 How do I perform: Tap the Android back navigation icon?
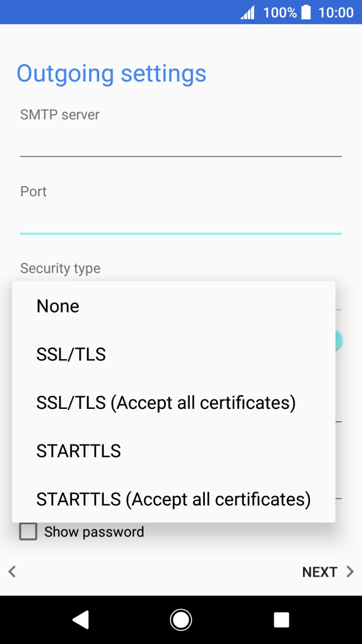click(80, 619)
